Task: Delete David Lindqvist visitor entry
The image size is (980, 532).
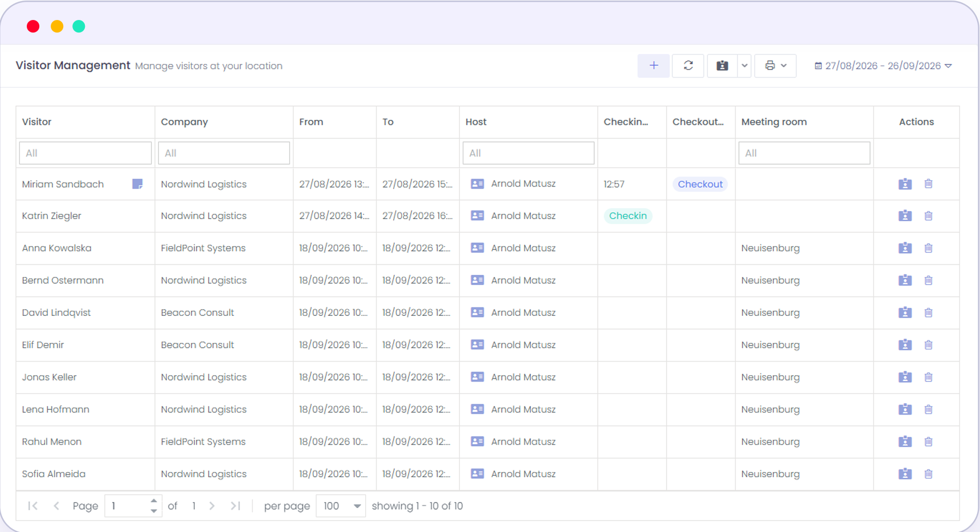Action: click(x=928, y=312)
